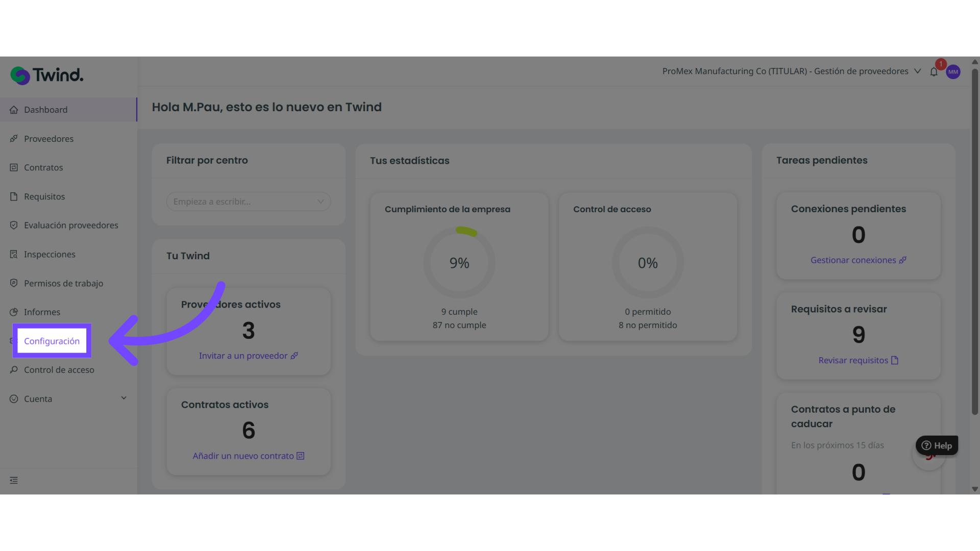Click the notification bell icon
The height and width of the screenshot is (551, 980).
[934, 72]
